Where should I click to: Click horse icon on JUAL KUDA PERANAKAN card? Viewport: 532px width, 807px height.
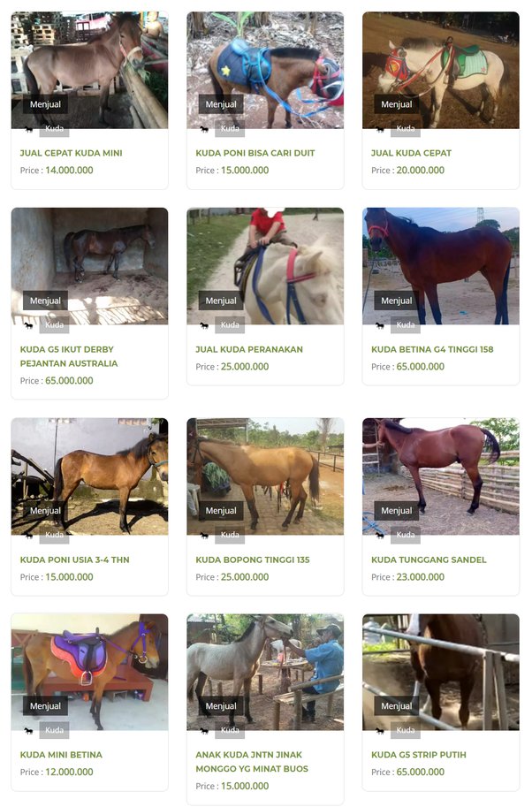(204, 325)
